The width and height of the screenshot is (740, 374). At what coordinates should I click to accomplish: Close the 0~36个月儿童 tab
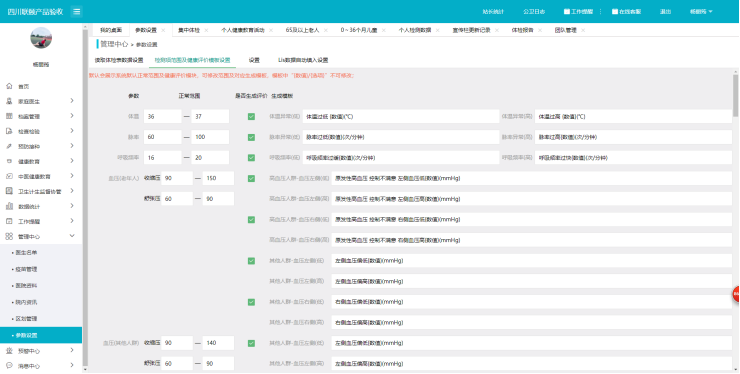pos(384,30)
